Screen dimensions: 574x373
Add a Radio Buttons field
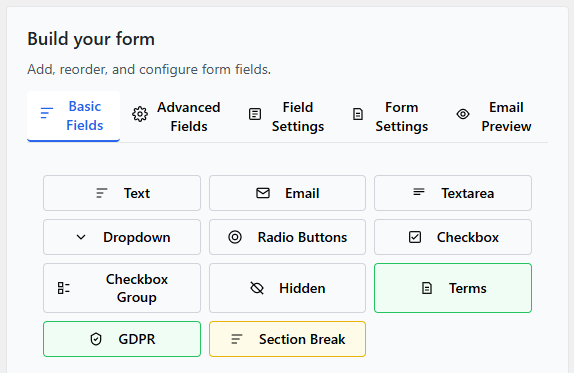pos(287,237)
